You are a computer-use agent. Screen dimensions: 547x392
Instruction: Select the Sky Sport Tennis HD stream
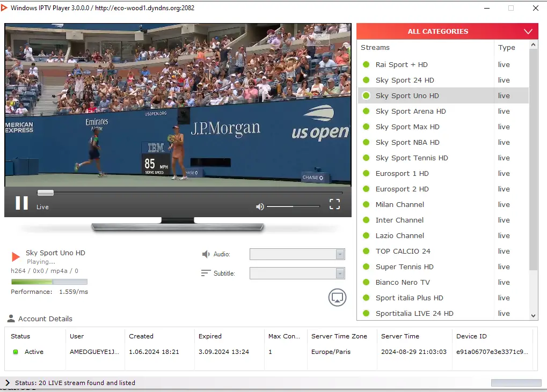443,158
